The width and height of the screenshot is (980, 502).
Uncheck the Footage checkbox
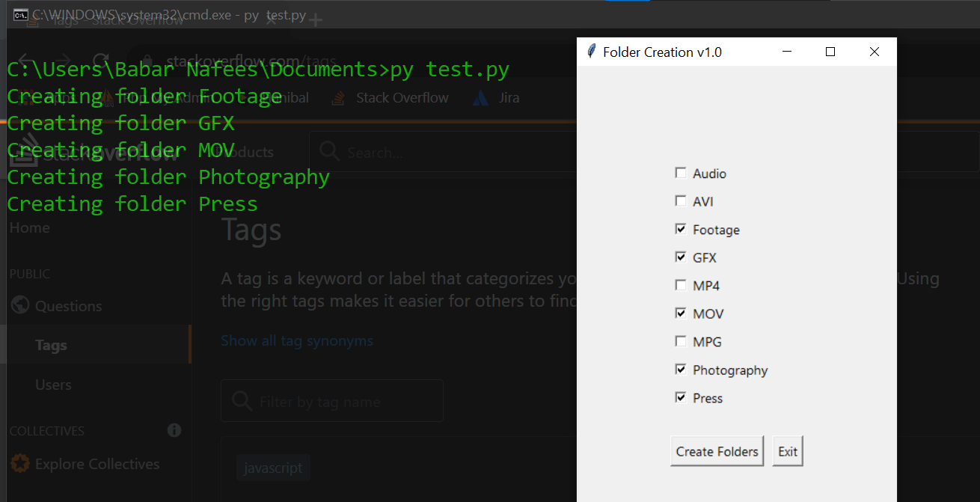(x=680, y=229)
